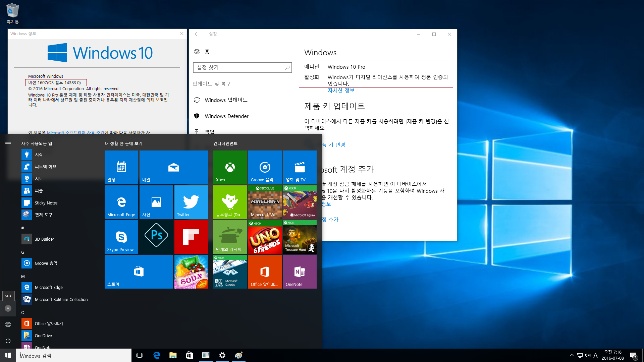Open the OneNote purple tile

pyautogui.click(x=300, y=271)
